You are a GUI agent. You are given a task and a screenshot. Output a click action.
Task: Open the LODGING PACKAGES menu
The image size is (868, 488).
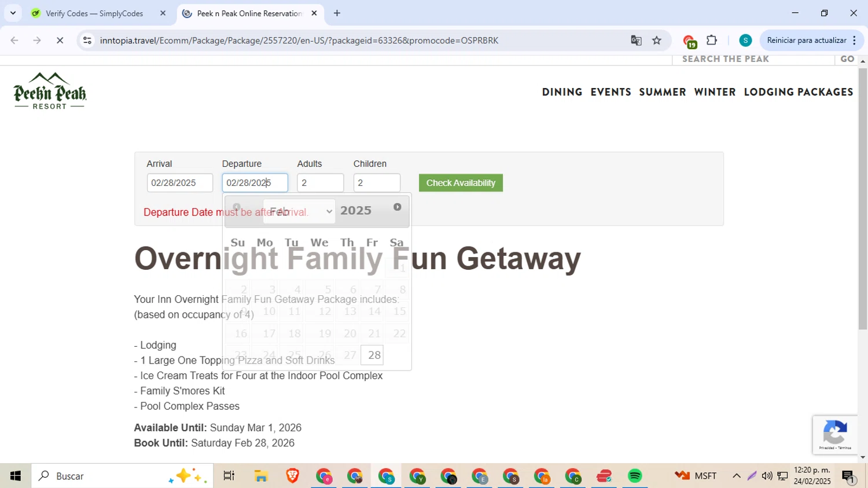(799, 92)
